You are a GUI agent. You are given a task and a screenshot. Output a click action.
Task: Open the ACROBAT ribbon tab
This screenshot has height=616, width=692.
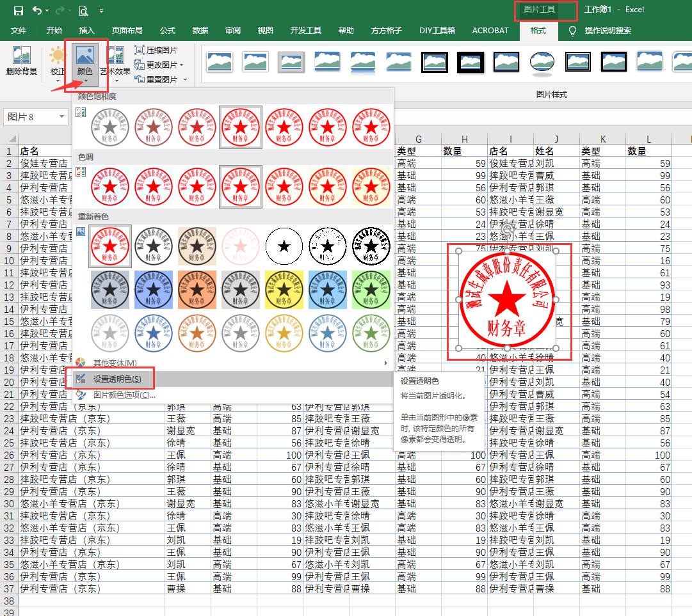(x=490, y=31)
